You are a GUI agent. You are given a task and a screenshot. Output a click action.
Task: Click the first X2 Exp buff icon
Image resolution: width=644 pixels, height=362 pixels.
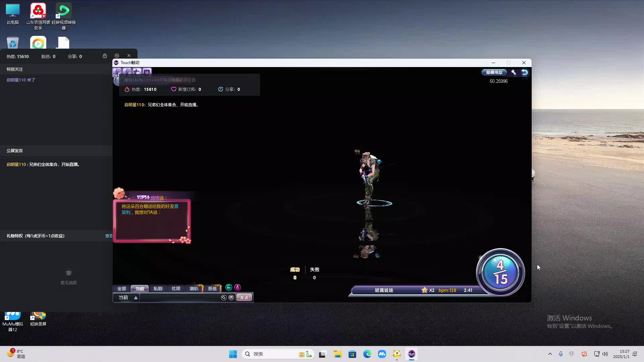117,72
